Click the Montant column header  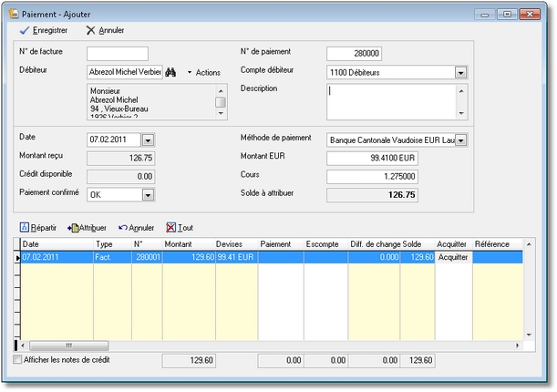(x=178, y=244)
